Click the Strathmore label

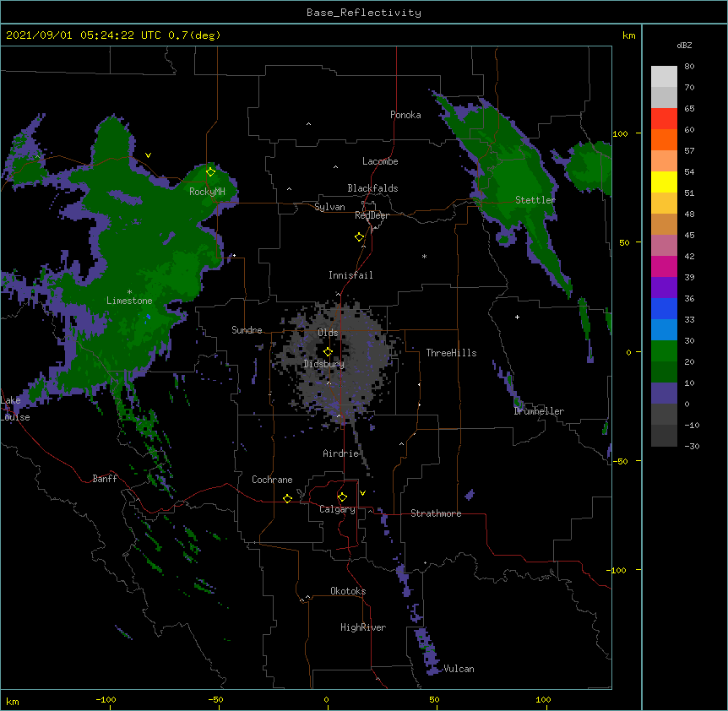tap(436, 513)
